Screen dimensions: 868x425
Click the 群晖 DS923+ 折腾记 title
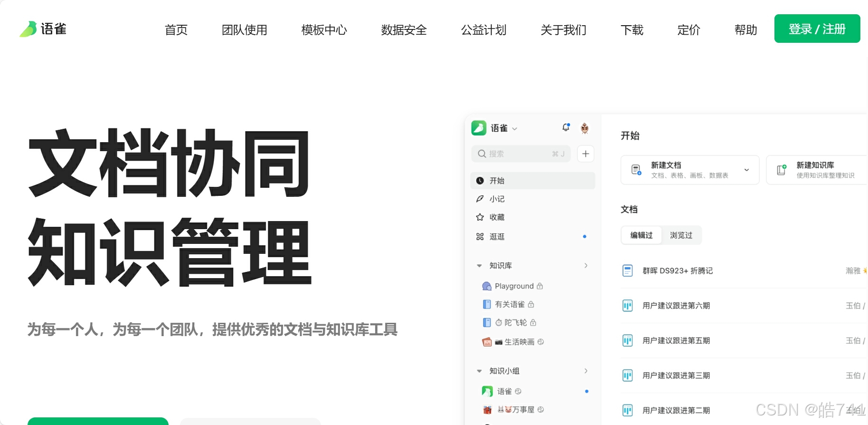pos(678,271)
